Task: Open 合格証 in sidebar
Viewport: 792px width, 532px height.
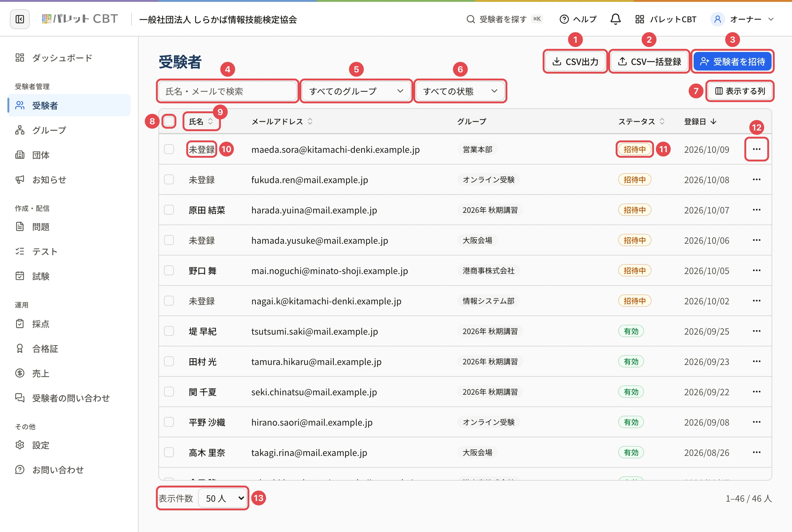Action: [69, 349]
